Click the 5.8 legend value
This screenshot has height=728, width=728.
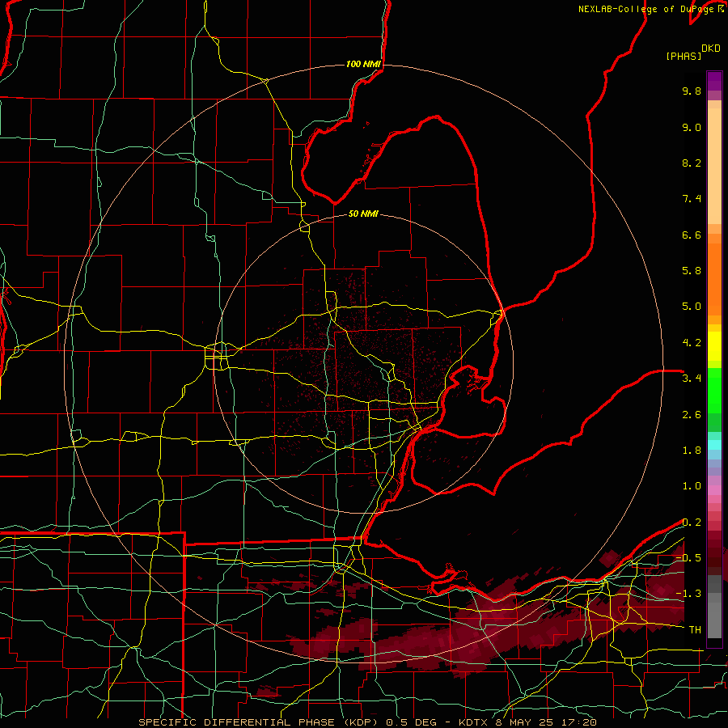click(692, 270)
